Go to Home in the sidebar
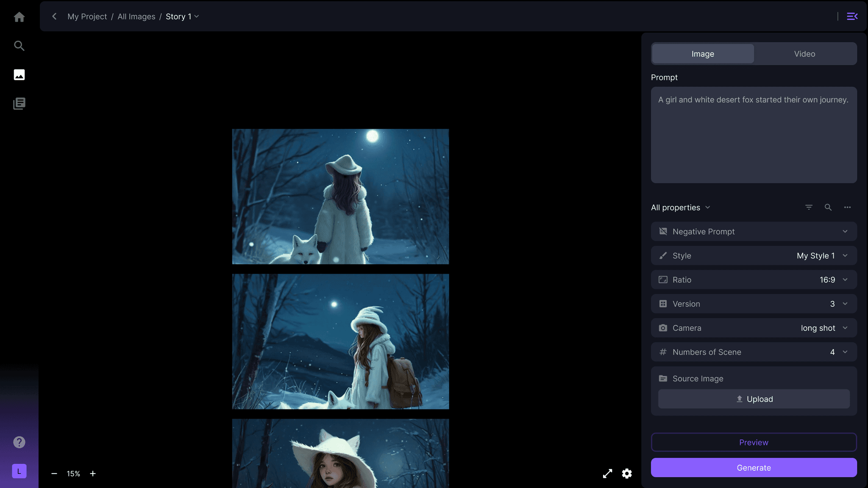 coord(19,17)
